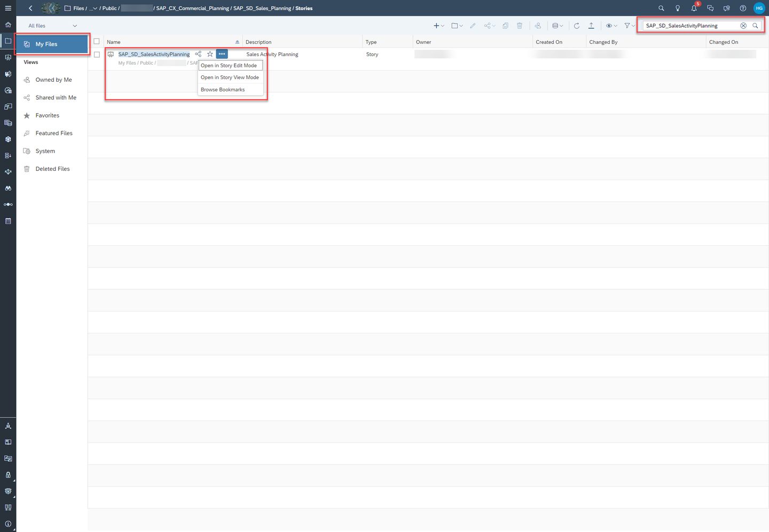This screenshot has width=769, height=532.
Task: Go to SAP_SD_Sales_Planning breadcrumb folder
Action: pyautogui.click(x=262, y=8)
